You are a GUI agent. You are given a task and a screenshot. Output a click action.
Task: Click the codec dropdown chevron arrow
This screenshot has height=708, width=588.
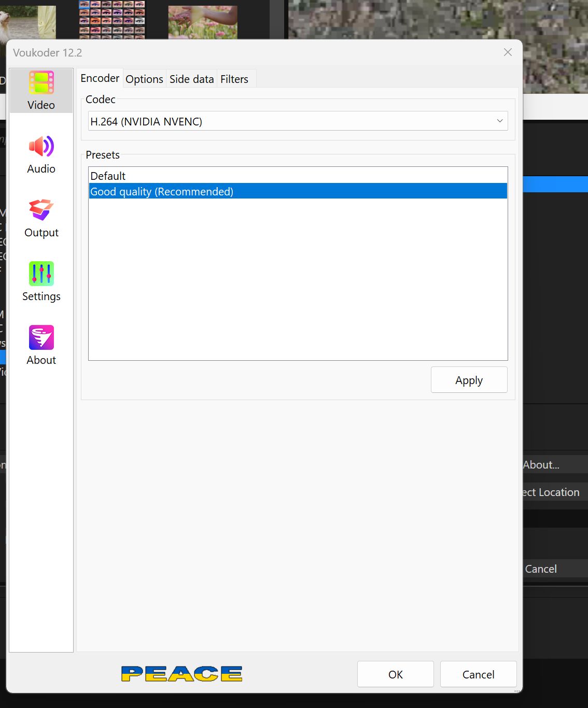click(x=500, y=121)
